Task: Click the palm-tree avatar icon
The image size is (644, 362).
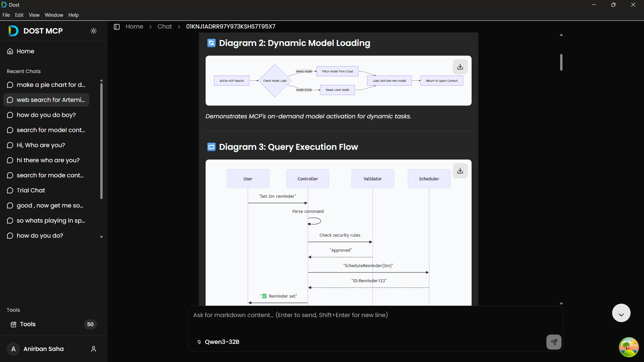Action: click(x=629, y=347)
